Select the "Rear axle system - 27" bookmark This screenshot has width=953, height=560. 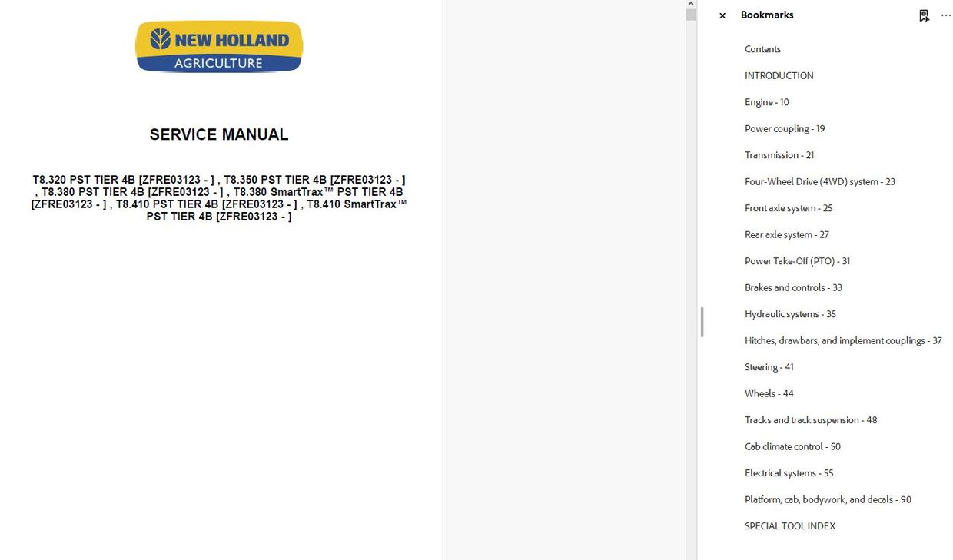(786, 234)
